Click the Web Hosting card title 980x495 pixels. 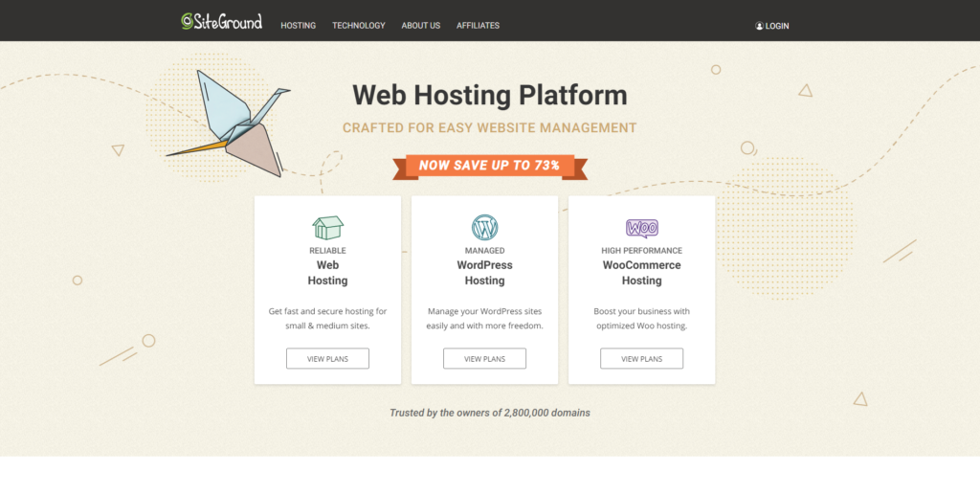327,273
